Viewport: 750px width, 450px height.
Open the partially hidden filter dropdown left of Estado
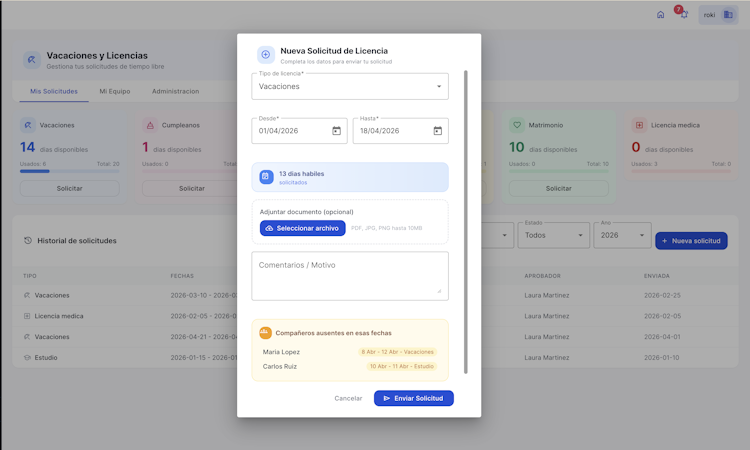point(497,235)
